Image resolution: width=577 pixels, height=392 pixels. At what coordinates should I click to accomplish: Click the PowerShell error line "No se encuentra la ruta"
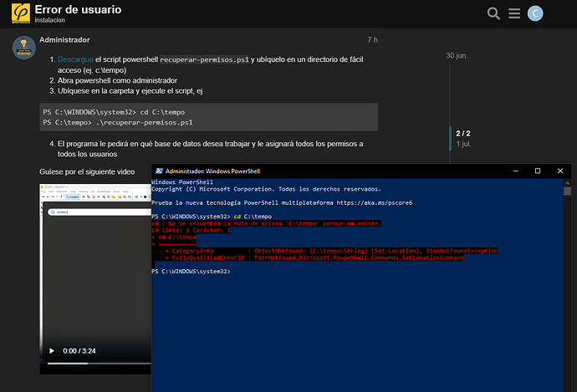(266, 223)
